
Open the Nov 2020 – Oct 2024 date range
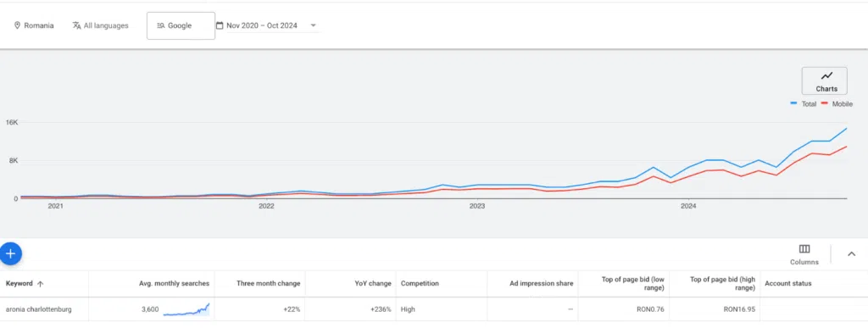click(x=267, y=25)
